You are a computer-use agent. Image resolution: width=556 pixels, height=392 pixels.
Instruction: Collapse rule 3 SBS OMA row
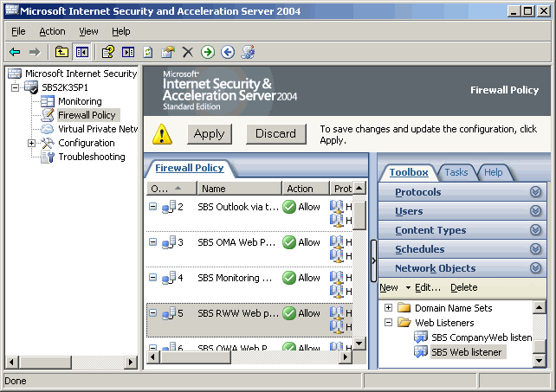[x=152, y=242]
